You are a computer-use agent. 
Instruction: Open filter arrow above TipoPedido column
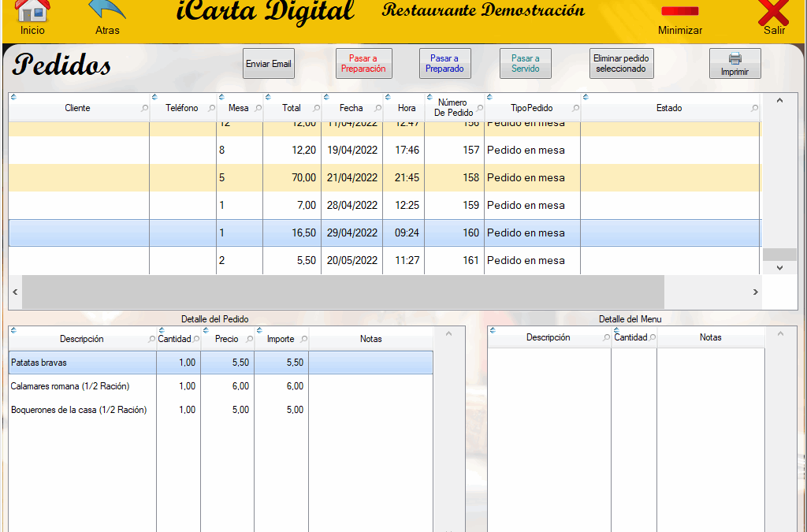pos(489,97)
